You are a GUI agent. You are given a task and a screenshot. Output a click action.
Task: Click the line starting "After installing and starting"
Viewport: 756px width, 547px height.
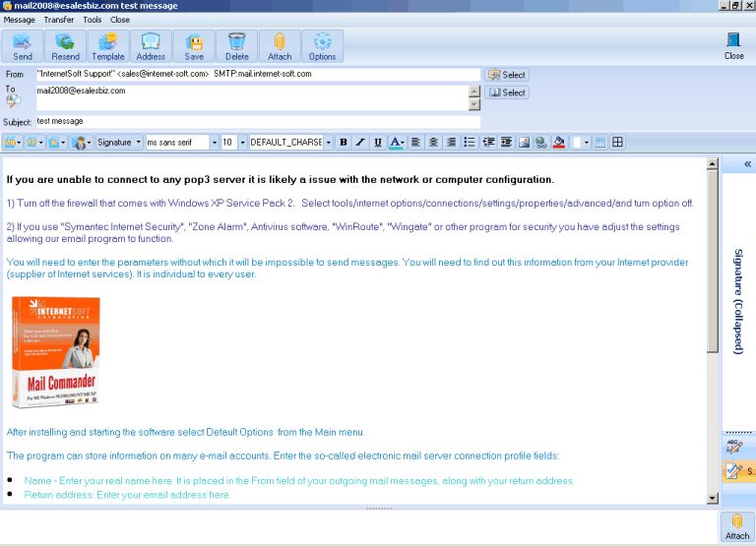tap(186, 432)
